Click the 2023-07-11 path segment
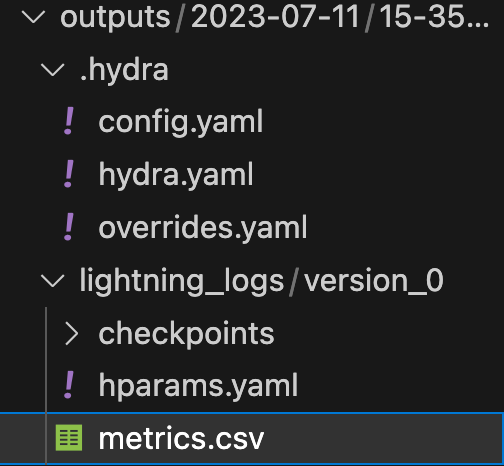 275,17
